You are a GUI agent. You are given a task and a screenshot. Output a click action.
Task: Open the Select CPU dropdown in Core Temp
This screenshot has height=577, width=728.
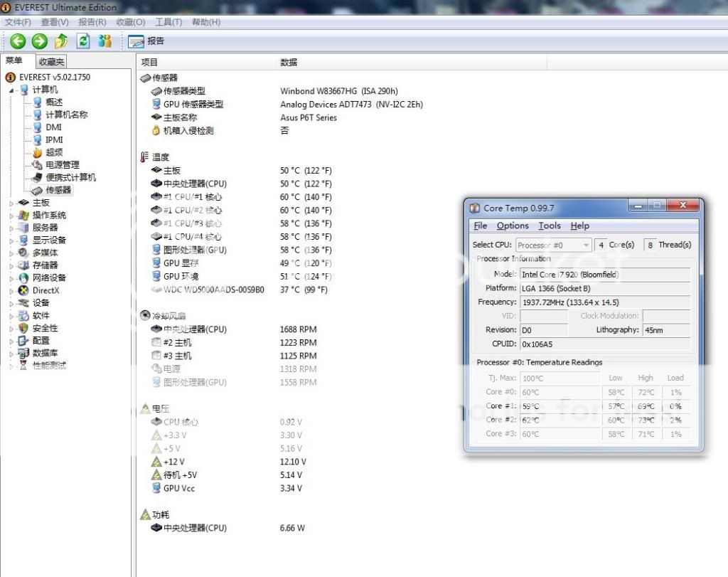pos(554,245)
